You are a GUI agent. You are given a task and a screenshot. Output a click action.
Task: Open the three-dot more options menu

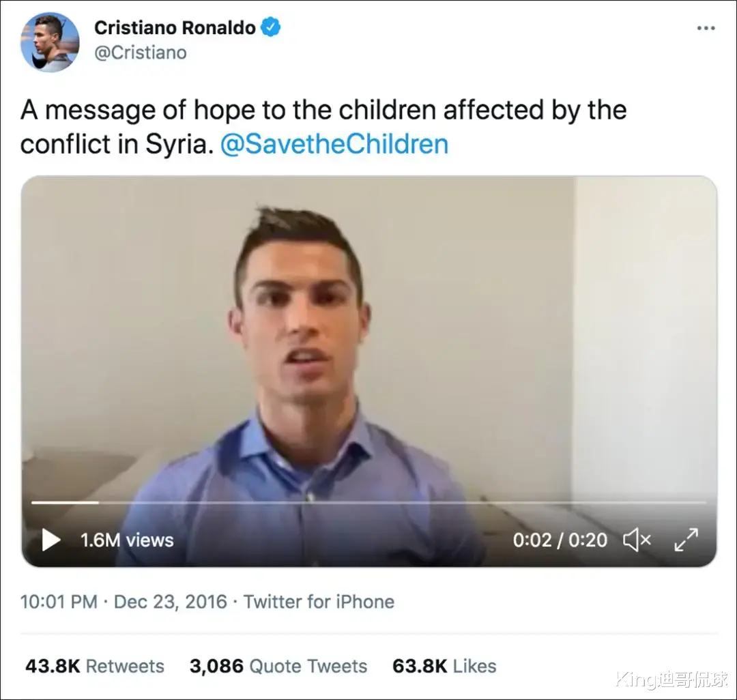point(706,28)
